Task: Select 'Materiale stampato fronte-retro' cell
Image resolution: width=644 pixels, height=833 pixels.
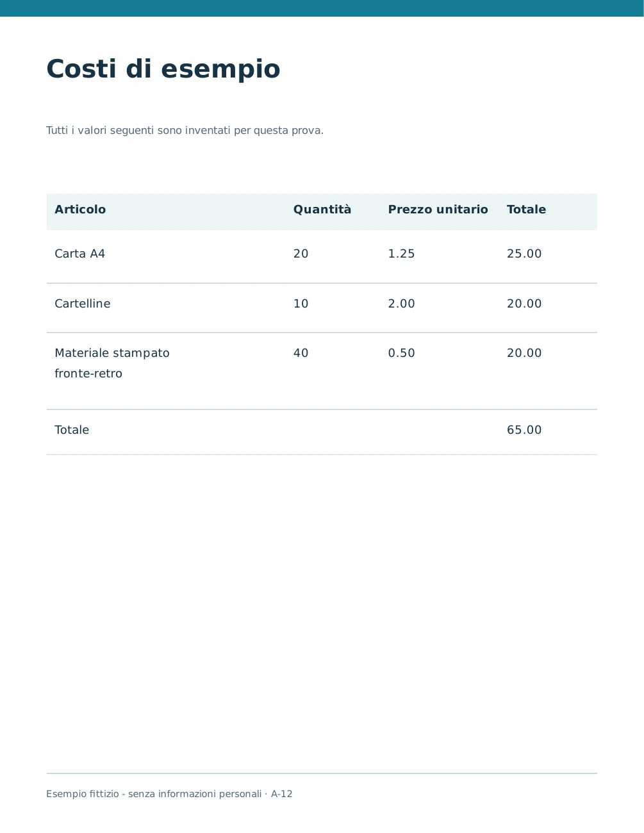Action: coord(112,363)
